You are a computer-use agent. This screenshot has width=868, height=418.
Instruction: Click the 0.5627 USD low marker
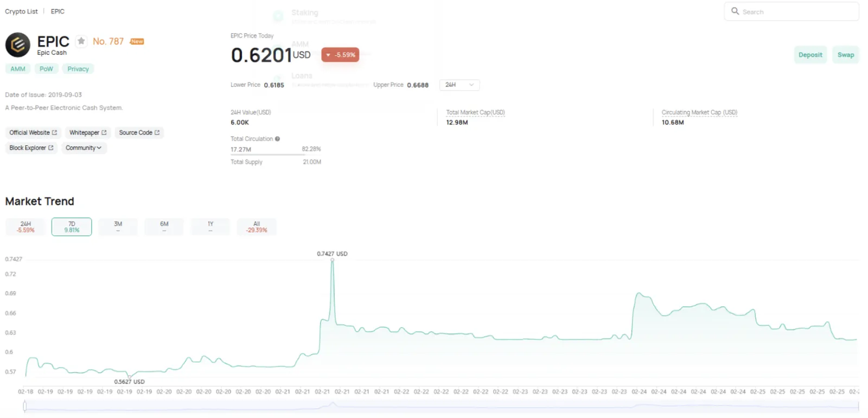tap(129, 376)
